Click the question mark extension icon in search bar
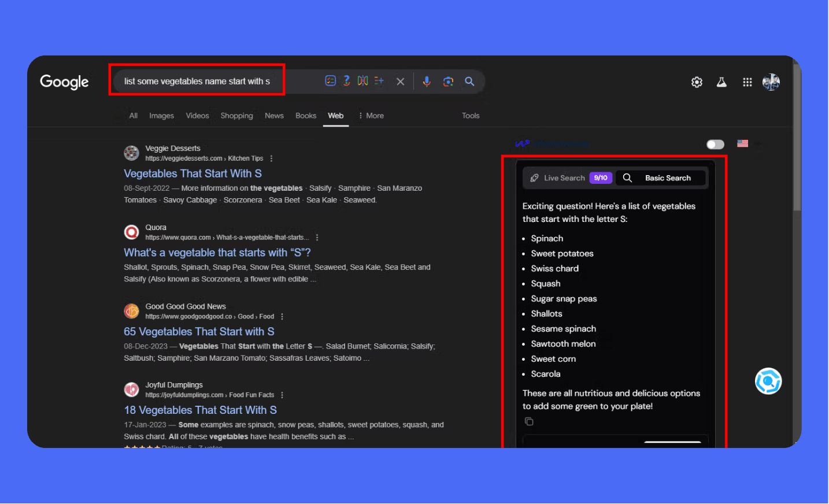Image resolution: width=829 pixels, height=504 pixels. [x=346, y=81]
